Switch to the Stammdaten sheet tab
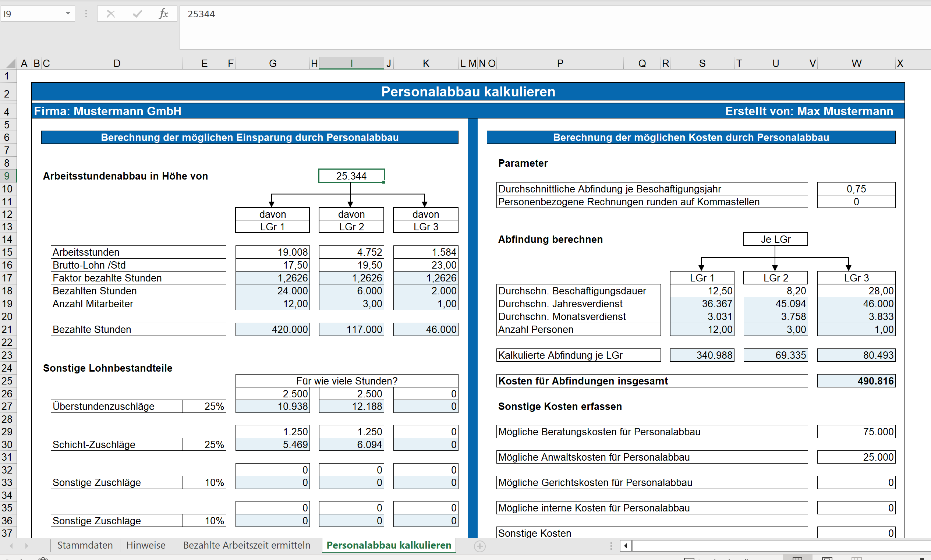 (85, 545)
